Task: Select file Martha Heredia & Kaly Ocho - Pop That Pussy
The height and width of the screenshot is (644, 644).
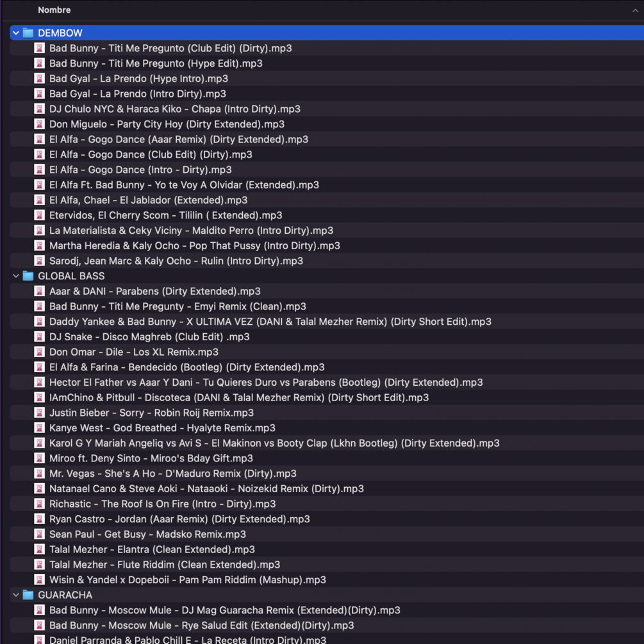Action: coord(195,245)
